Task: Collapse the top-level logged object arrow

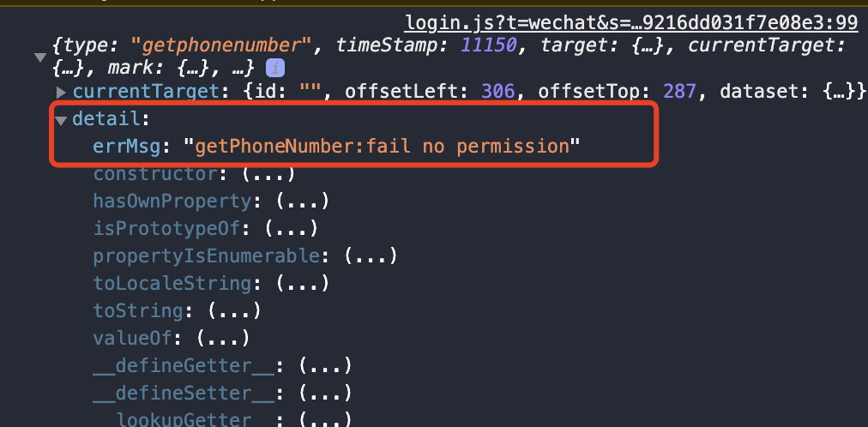Action: pyautogui.click(x=39, y=57)
